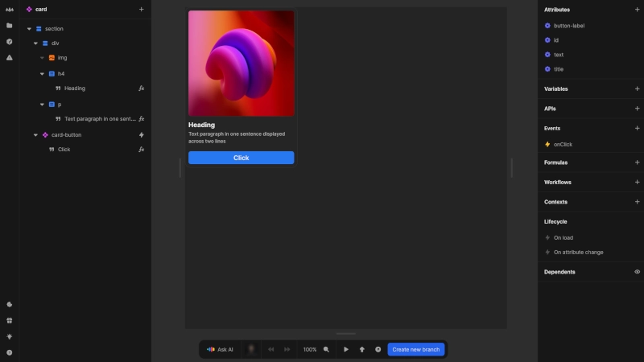This screenshot has width=644, height=362.
Task: Open formula for Text paragraph node
Action: (142, 118)
